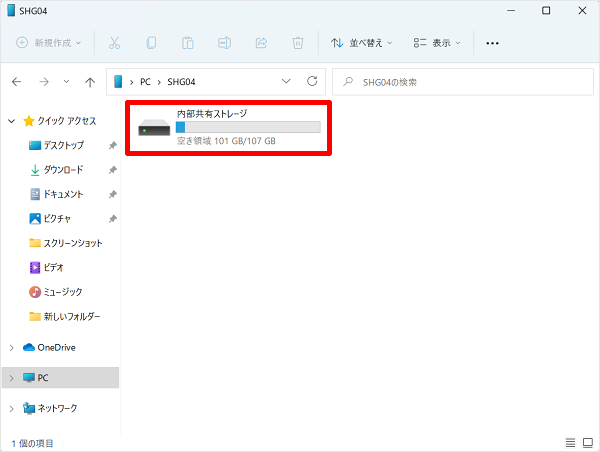Switch to large icons view
The image size is (600, 452).
[587, 442]
